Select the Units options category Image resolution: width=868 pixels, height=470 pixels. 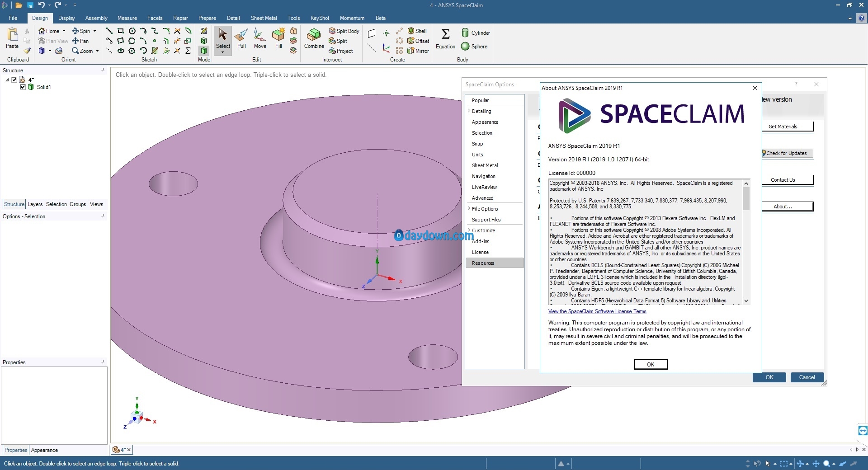(477, 155)
